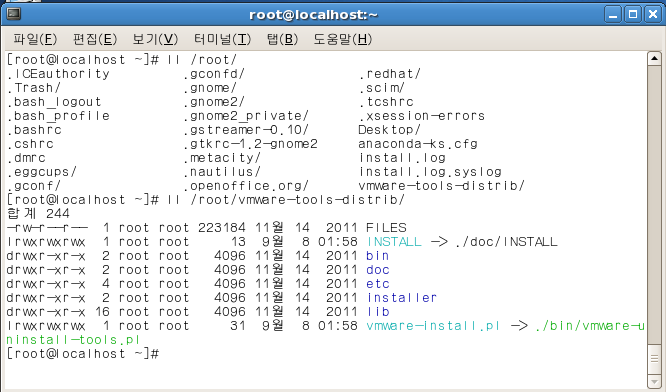The width and height of the screenshot is (666, 392).
Task: Click the .bash_logout entry
Action: 54,102
